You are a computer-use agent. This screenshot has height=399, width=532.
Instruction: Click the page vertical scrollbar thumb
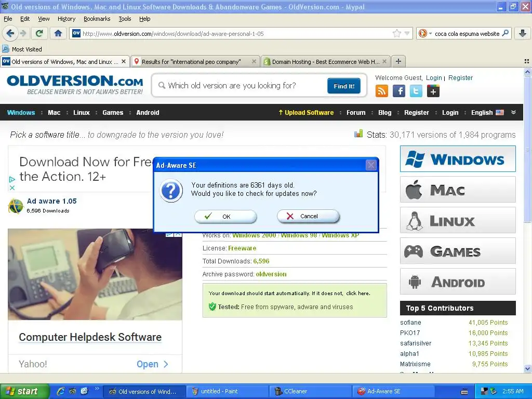point(527,149)
